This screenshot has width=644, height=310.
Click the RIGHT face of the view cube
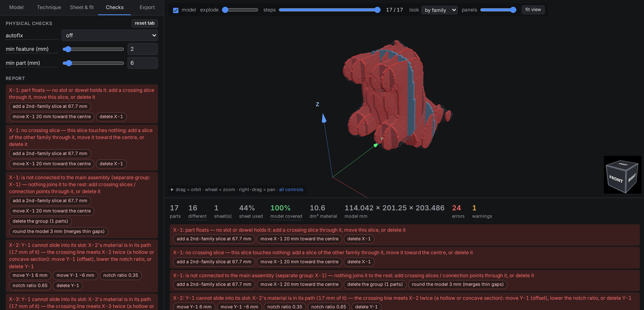tap(632, 177)
